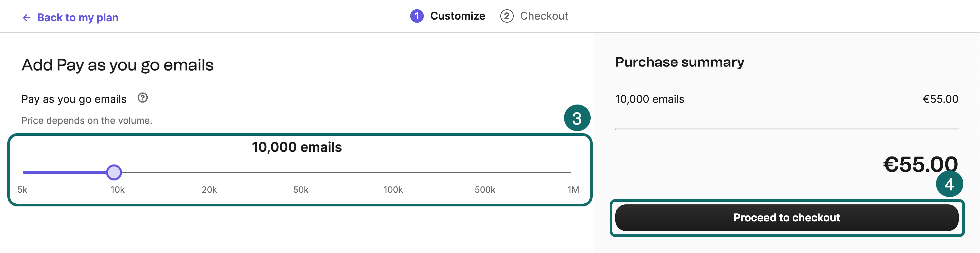Viewport: 980px width, 253px height.
Task: Open Back to my plan link
Action: [x=77, y=17]
